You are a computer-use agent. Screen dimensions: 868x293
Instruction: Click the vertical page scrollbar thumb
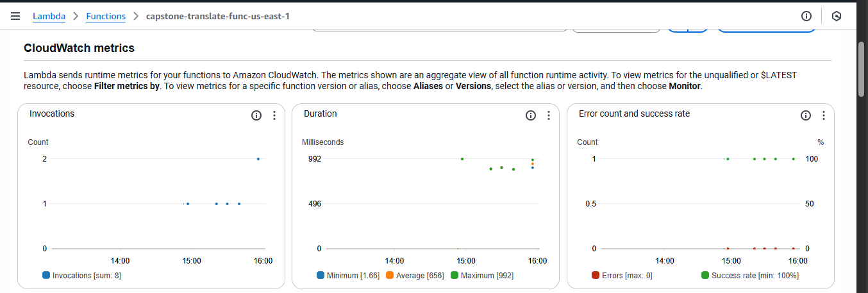[862, 69]
